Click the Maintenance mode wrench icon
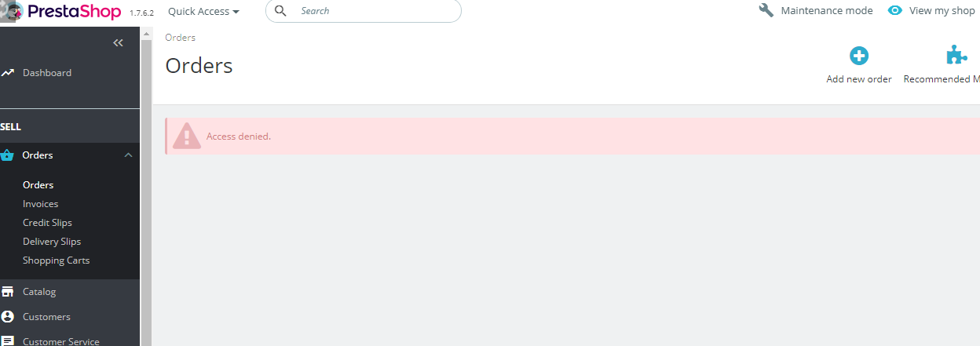This screenshot has height=346, width=980. click(766, 10)
